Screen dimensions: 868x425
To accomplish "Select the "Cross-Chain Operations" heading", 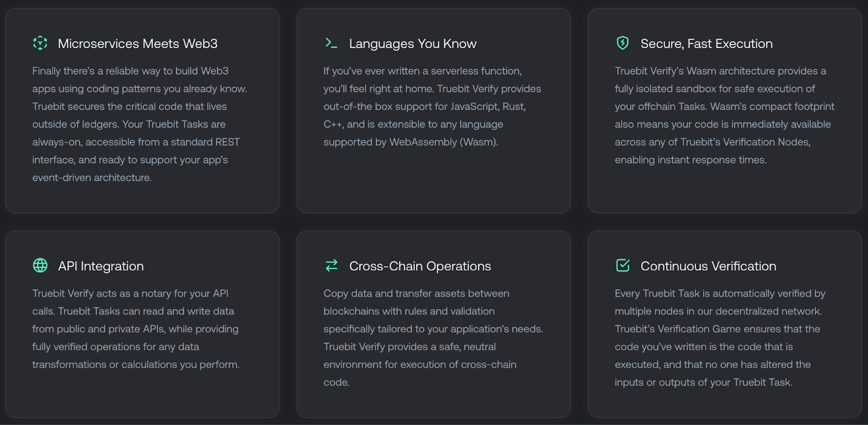I will (x=420, y=266).
